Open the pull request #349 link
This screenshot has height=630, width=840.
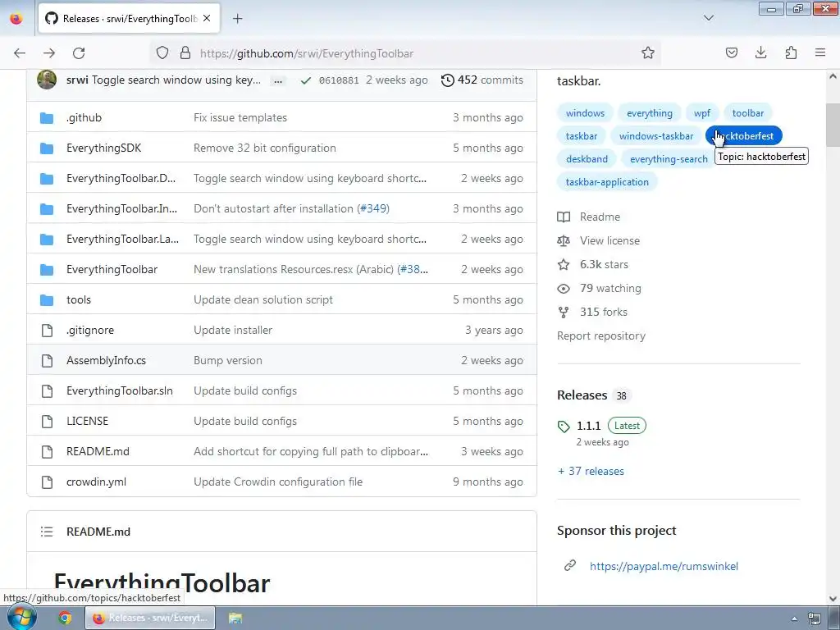373,208
